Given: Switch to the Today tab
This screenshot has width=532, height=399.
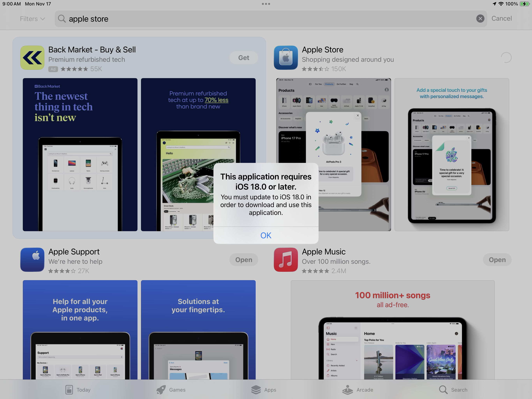Looking at the screenshot, I should pyautogui.click(x=78, y=390).
